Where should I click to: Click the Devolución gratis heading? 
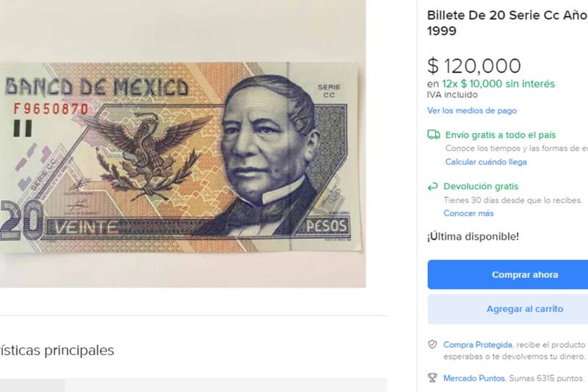481,186
